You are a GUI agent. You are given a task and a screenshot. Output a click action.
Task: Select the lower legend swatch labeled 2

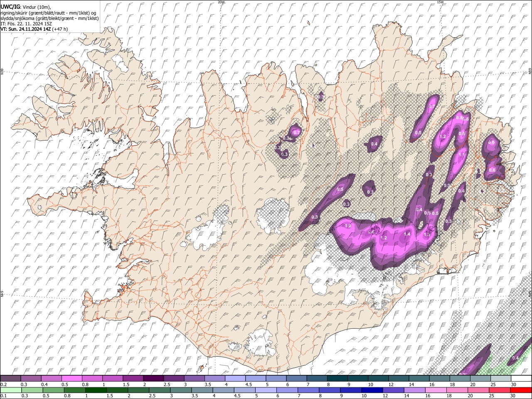pos(138,390)
